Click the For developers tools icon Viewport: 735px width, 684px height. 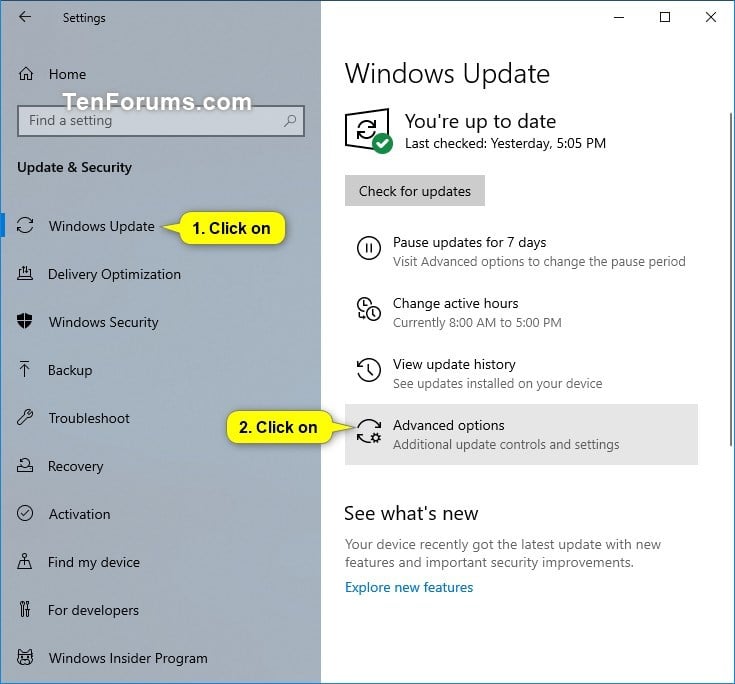25,609
